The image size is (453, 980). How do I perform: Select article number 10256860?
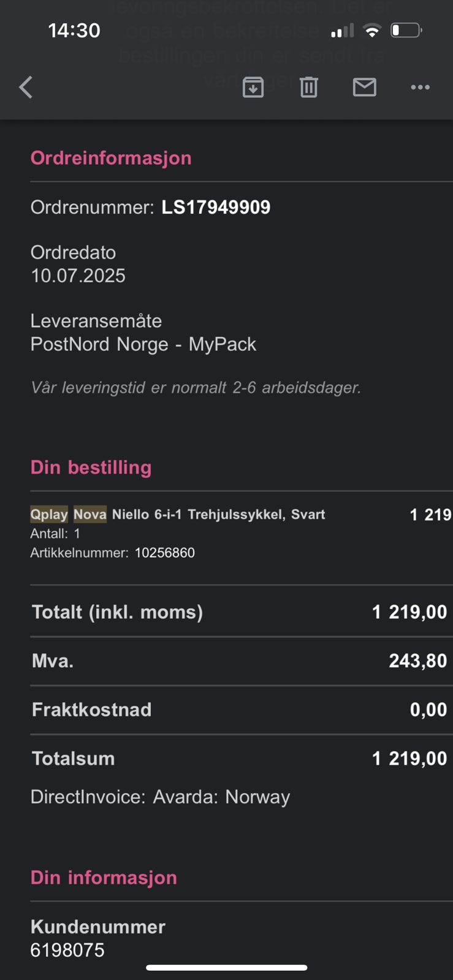[165, 553]
